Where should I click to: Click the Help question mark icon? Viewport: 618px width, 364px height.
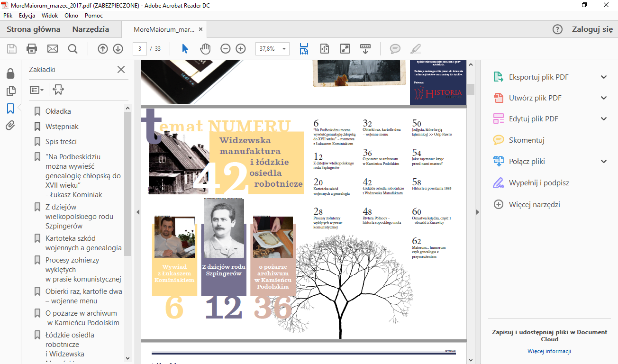557,29
